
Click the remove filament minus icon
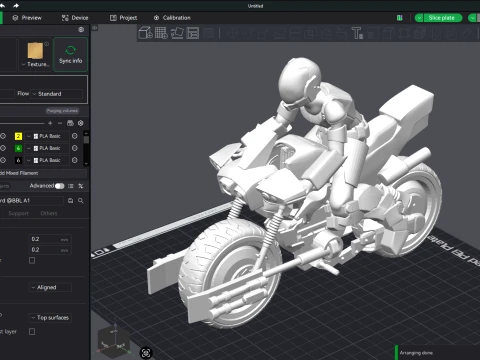point(60,123)
